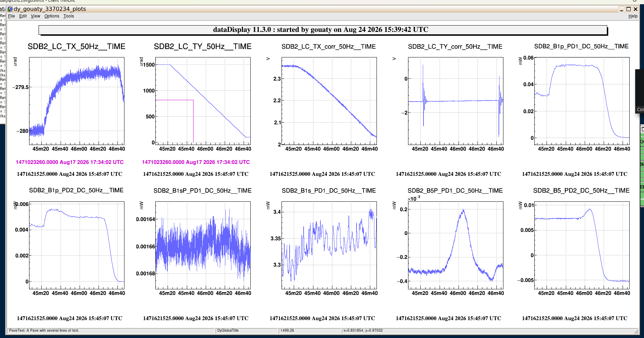Screen dimensions: 644x338
Task: Open the Help menu
Action: [633, 16]
